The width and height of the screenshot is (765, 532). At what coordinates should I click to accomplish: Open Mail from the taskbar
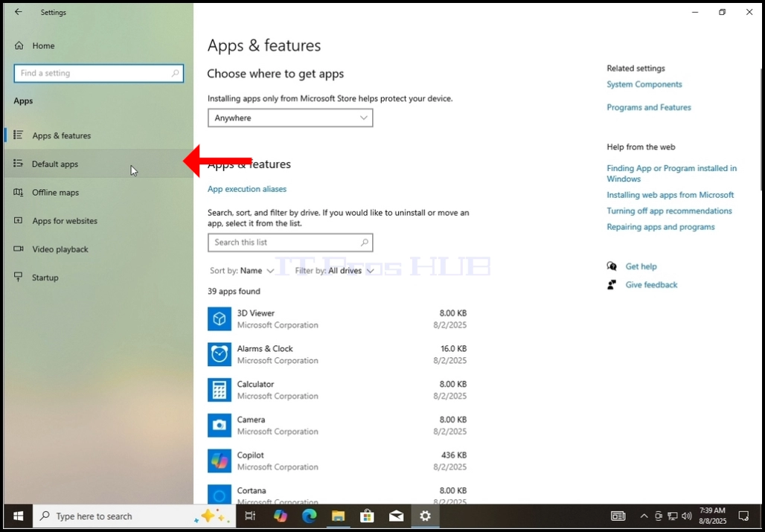coord(396,516)
